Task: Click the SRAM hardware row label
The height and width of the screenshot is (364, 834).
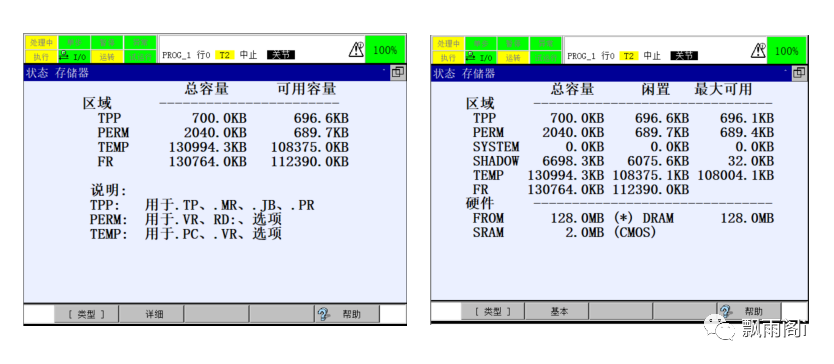Action: coord(488,233)
